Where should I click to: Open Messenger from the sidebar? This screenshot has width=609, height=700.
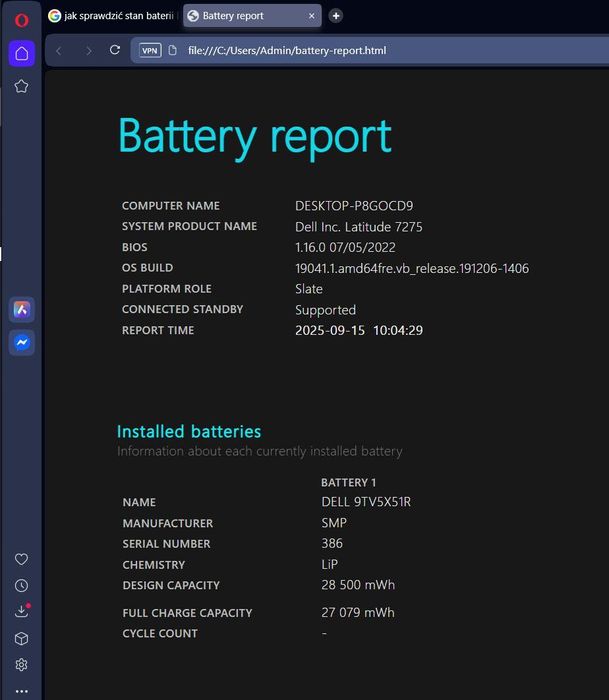click(x=21, y=342)
